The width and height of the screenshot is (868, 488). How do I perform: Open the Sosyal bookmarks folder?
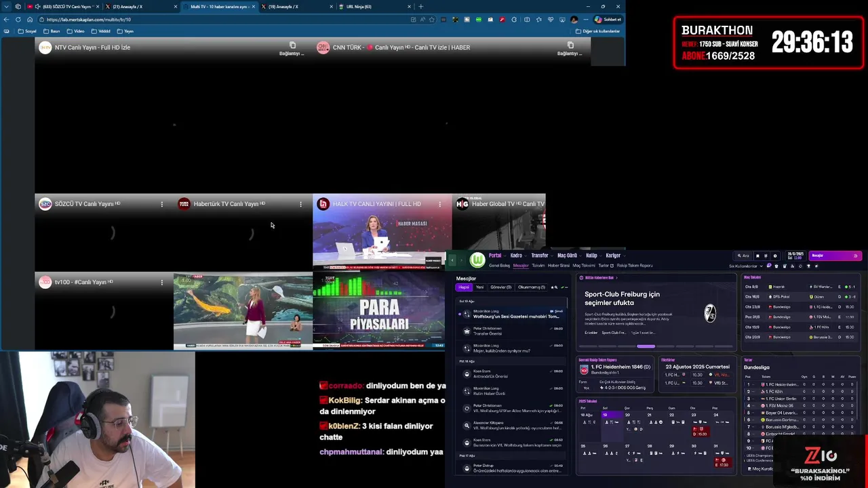27,31
